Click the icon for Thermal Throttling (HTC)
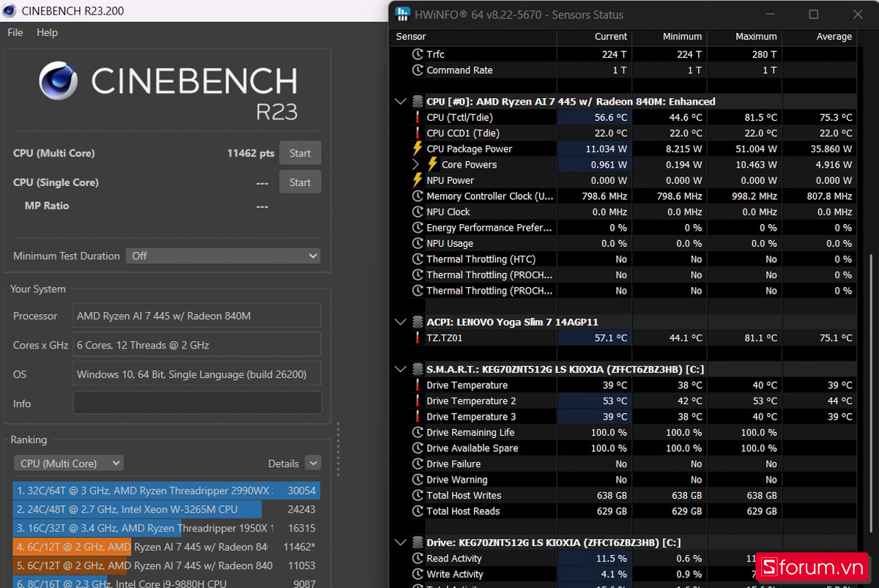 point(418,259)
